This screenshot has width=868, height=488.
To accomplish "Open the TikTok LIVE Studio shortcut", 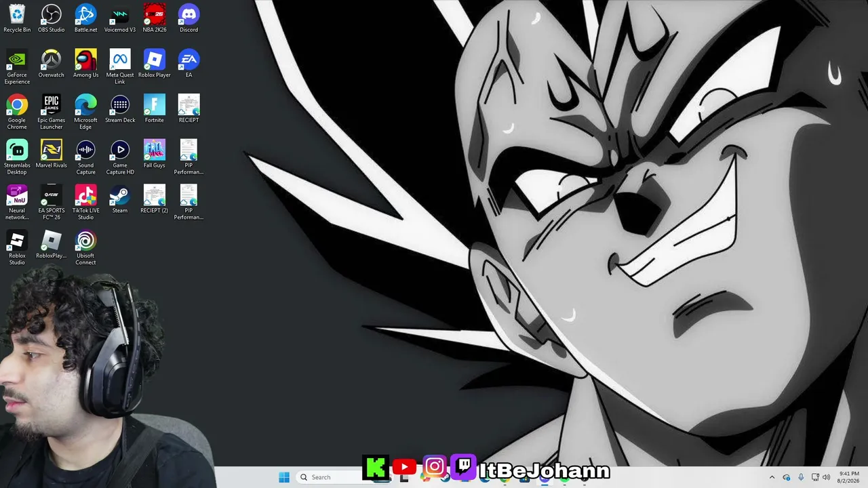I will pos(85,202).
